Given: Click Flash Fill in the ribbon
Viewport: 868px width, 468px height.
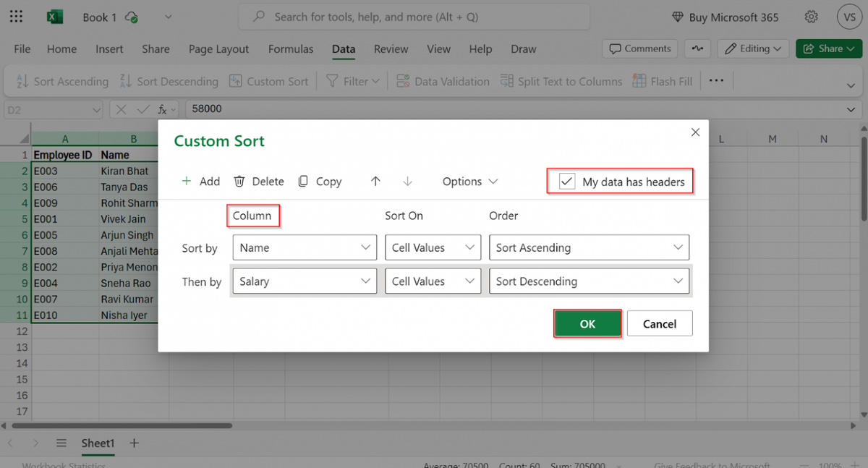Looking at the screenshot, I should coord(663,81).
